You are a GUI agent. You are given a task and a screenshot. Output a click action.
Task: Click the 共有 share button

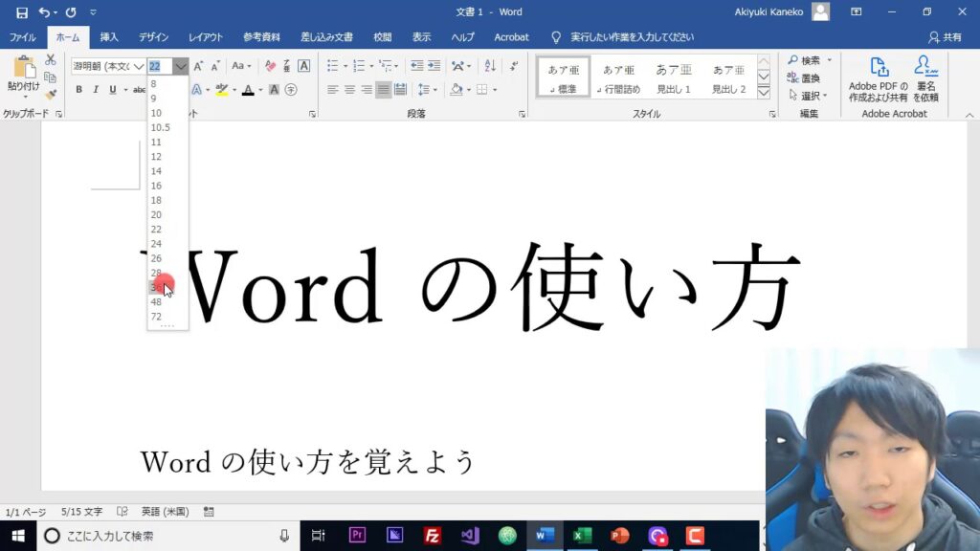pyautogui.click(x=945, y=37)
